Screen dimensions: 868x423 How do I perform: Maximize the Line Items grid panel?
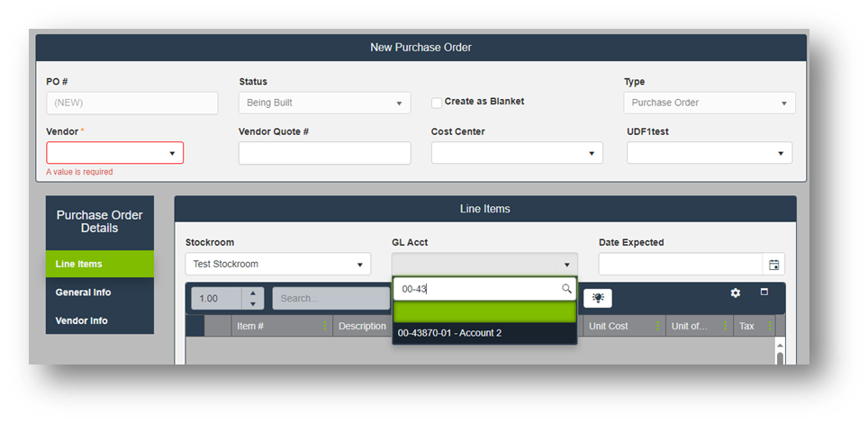coord(764,292)
